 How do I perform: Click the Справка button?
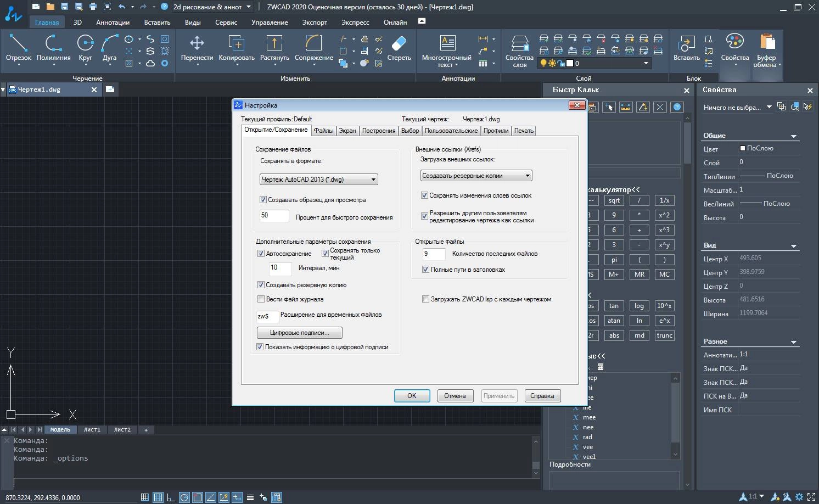coord(542,396)
